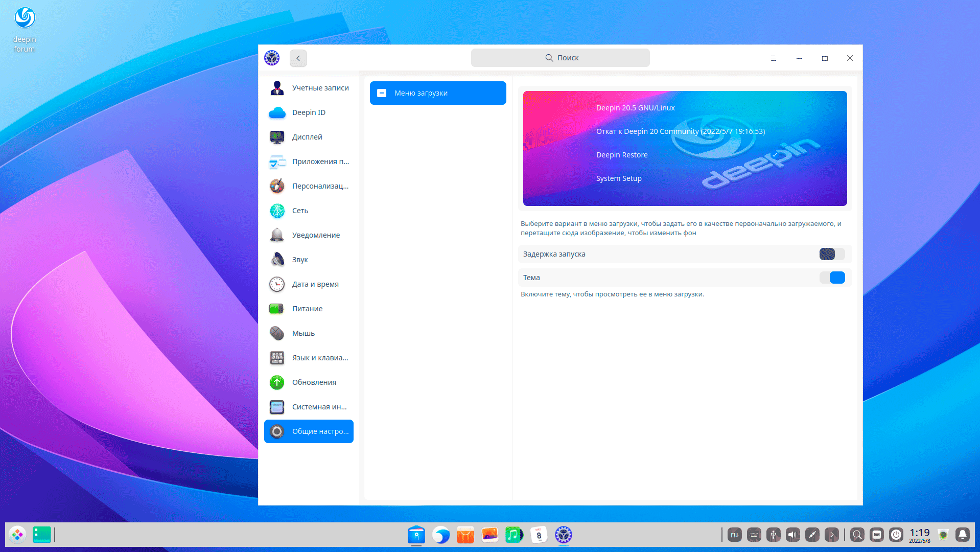Select Мышь in the sidebar
The image size is (980, 552).
click(x=309, y=333)
